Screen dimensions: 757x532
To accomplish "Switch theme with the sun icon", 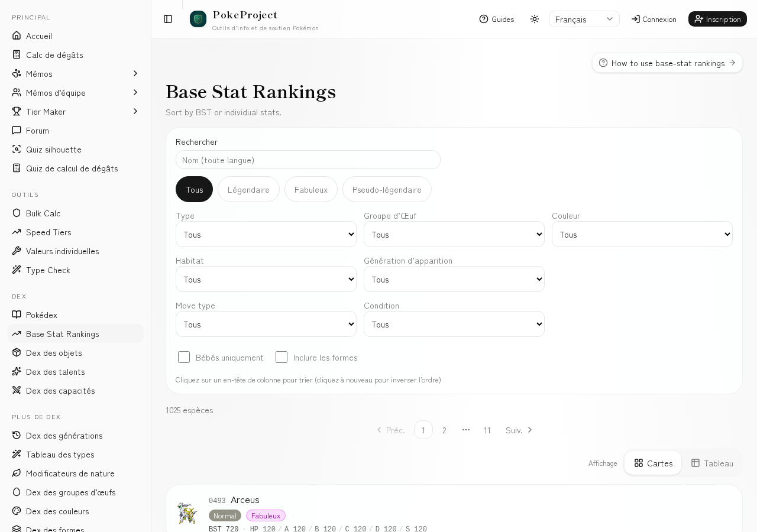I will click(535, 19).
